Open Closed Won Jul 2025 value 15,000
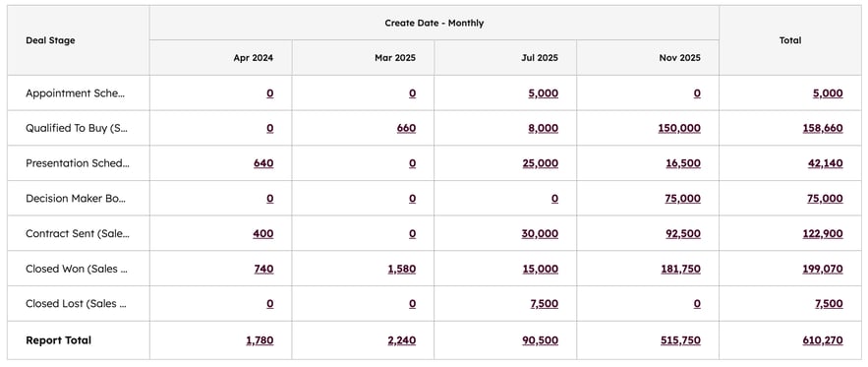This screenshot has width=868, height=367. (x=541, y=269)
